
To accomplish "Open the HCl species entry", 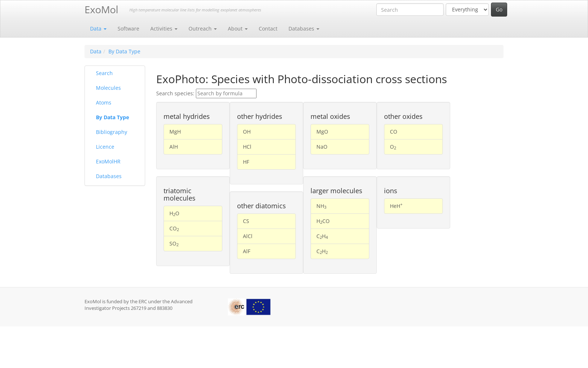I will (266, 147).
